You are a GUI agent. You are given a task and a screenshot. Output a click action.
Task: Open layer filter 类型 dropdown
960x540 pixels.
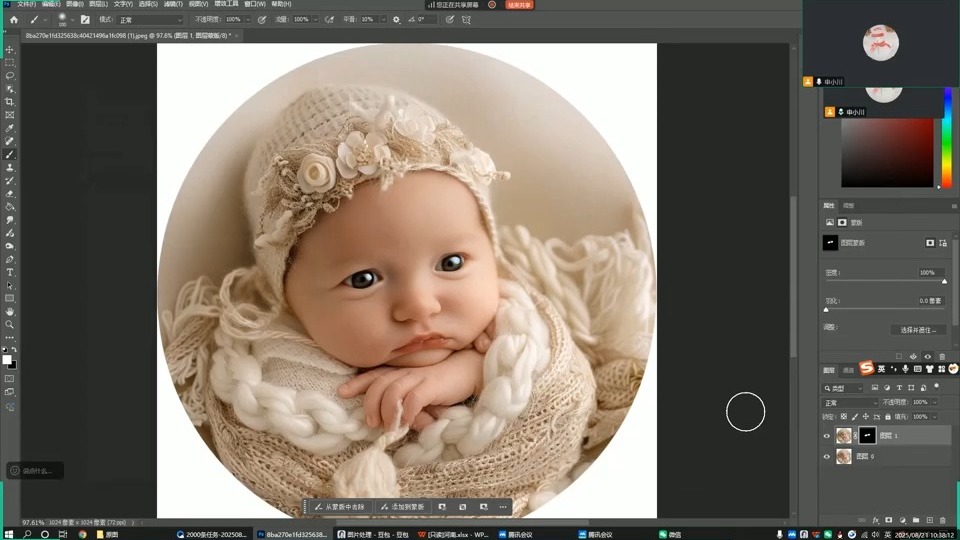click(x=842, y=388)
